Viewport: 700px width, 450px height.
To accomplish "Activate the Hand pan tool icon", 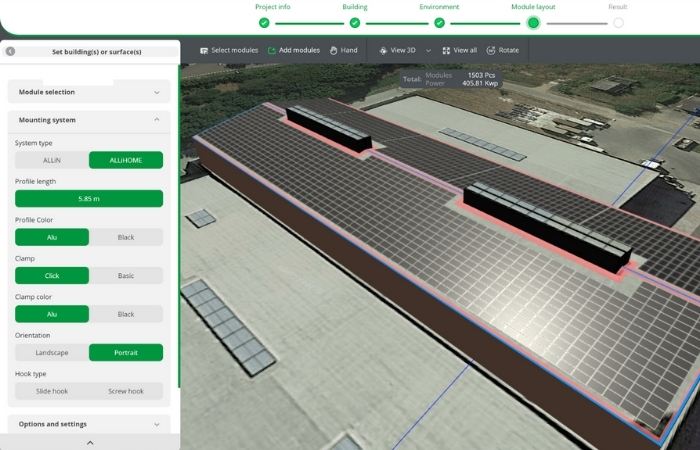I will click(x=333, y=50).
